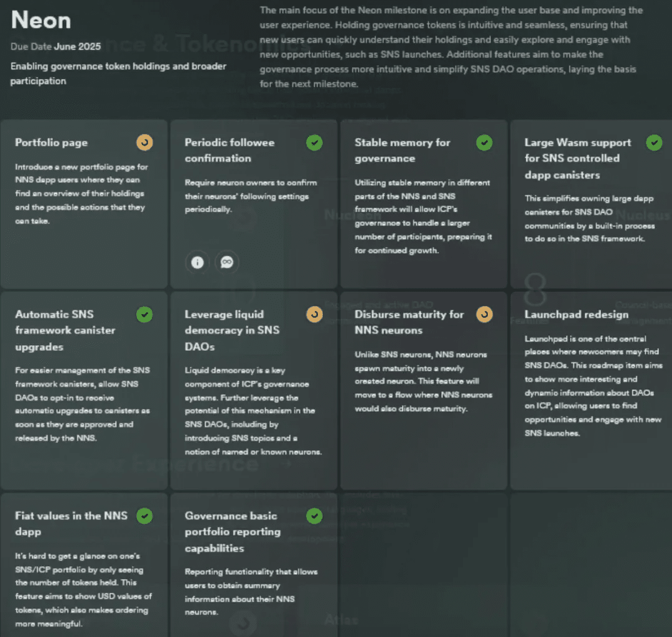
Task: Click the info icon in Periodic followee card
Action: [x=197, y=263]
